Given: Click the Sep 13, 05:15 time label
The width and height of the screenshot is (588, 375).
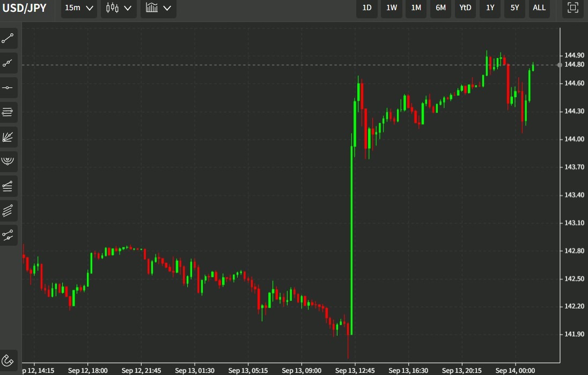Looking at the screenshot, I should point(248,371).
